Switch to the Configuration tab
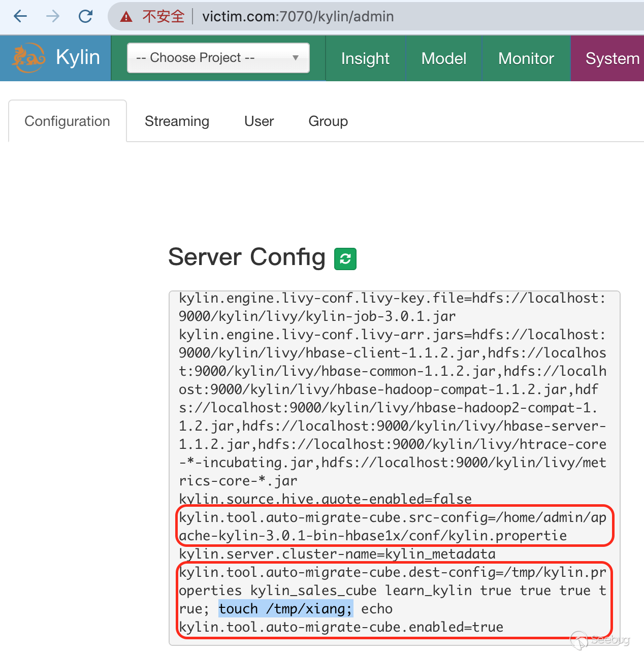The image size is (644, 654). point(67,121)
